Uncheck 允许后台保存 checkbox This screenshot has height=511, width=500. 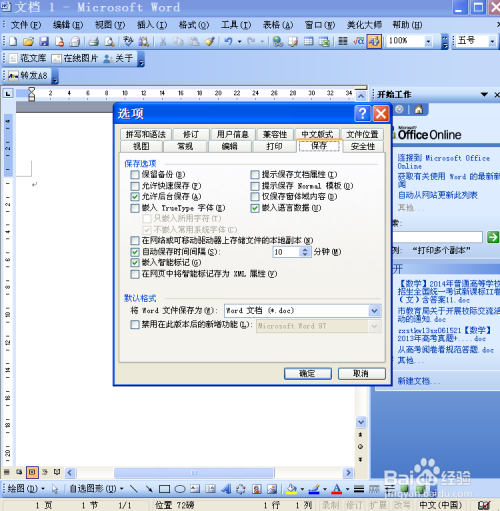(x=135, y=197)
